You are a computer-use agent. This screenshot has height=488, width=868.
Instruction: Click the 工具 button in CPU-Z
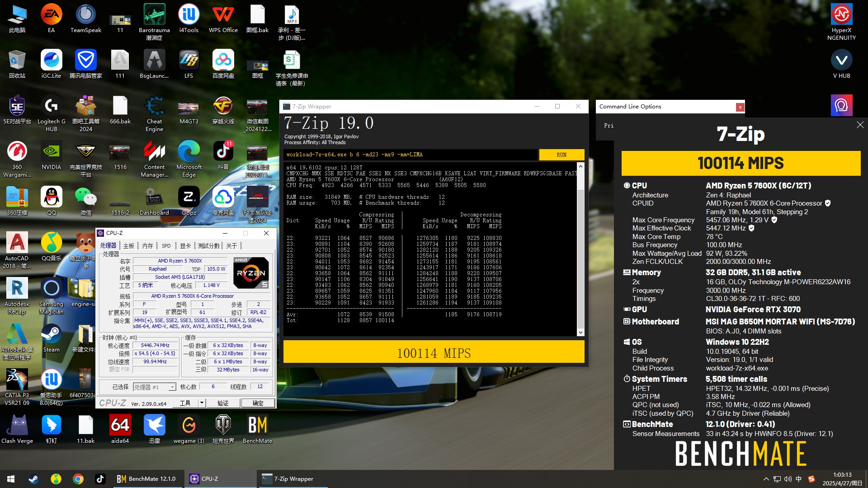pyautogui.click(x=185, y=403)
